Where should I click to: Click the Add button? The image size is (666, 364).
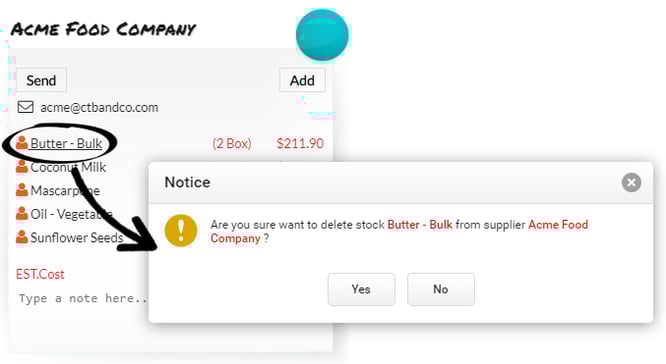click(302, 80)
